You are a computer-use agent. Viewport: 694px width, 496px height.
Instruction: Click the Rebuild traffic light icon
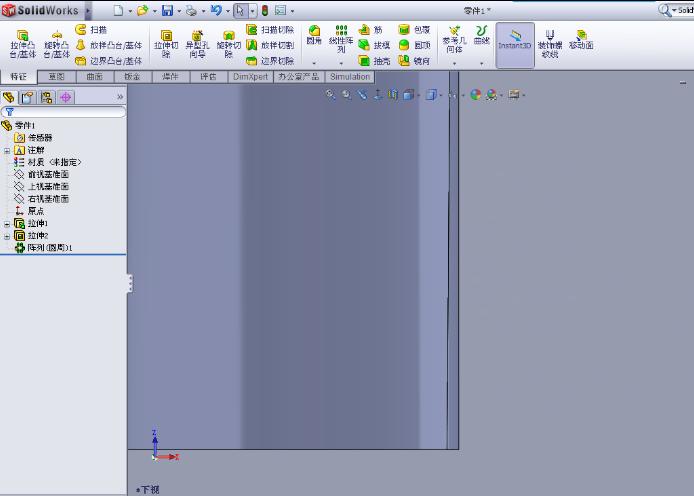[265, 11]
